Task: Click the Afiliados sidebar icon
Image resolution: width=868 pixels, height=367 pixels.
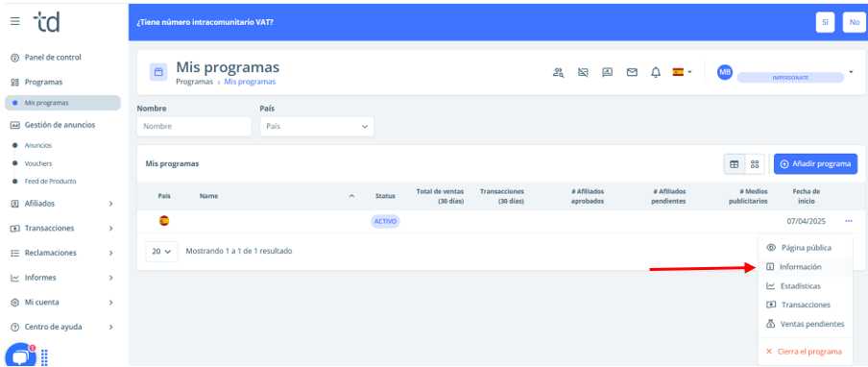Action: point(15,204)
